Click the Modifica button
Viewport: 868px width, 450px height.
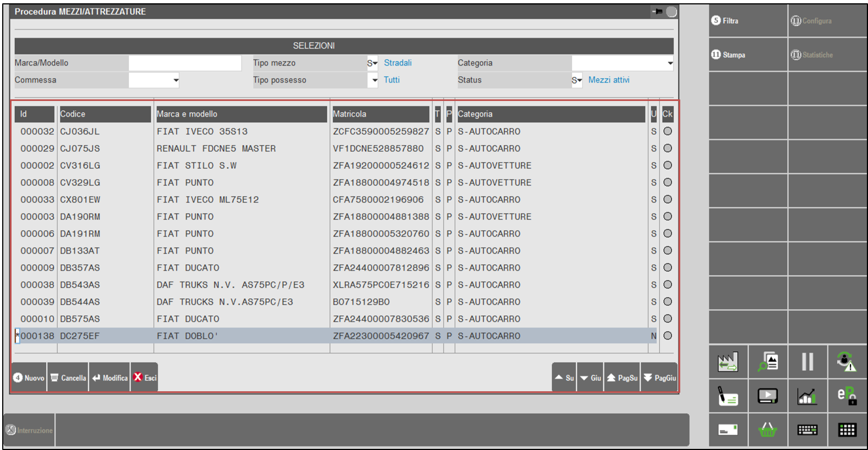[110, 378]
